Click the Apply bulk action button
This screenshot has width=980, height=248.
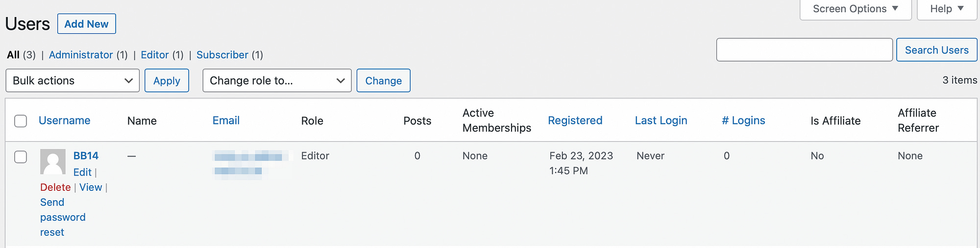[167, 81]
